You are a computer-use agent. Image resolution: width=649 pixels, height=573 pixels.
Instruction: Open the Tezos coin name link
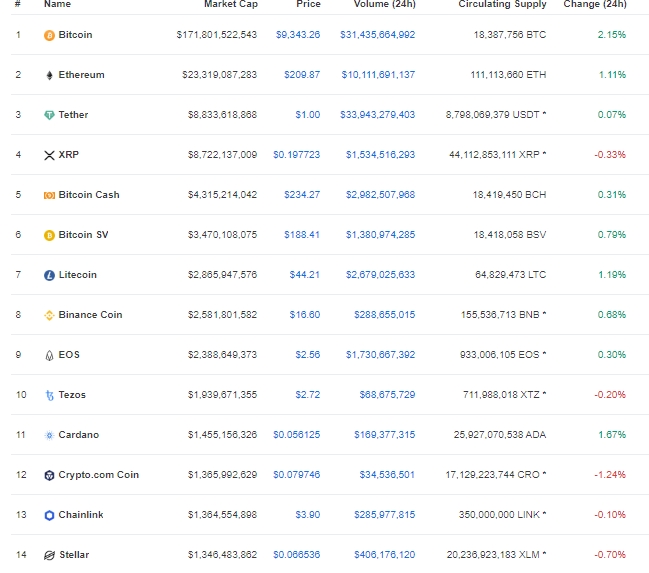(72, 395)
